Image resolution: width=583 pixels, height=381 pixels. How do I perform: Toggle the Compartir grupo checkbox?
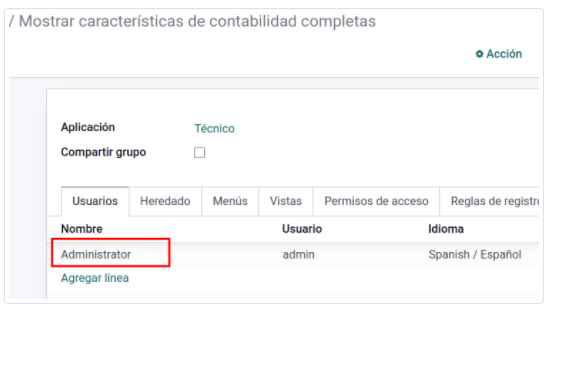coord(199,152)
